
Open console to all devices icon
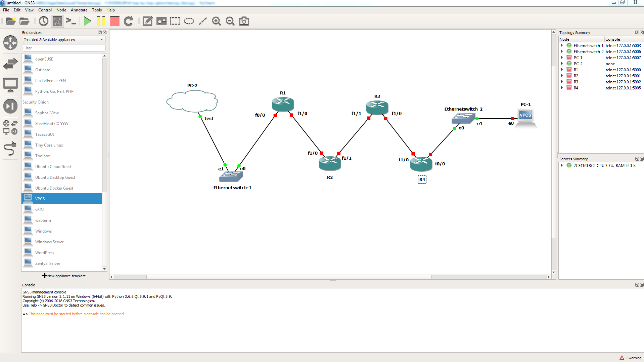click(x=71, y=21)
